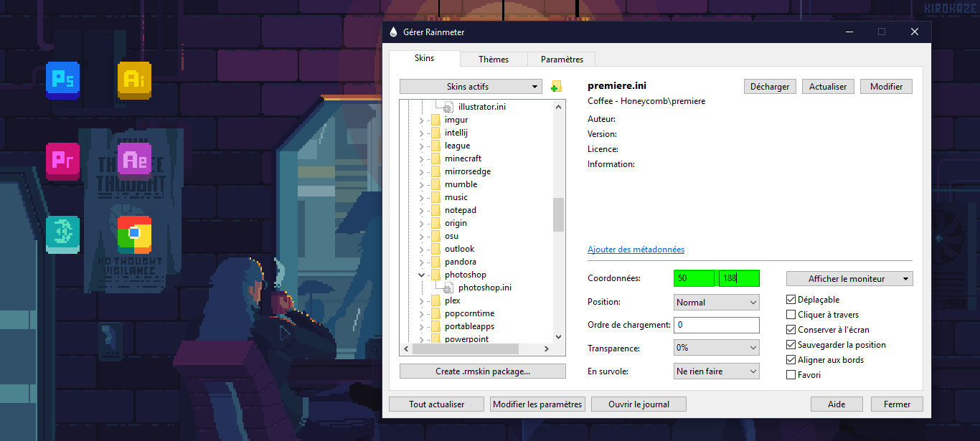Enable the Cliquer à travers option
Screen dimensions: 980x441
[x=791, y=315]
